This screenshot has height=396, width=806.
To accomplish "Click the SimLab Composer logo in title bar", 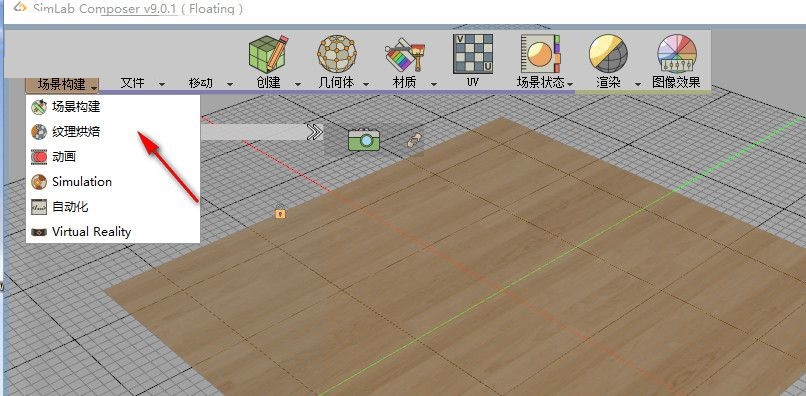I will (x=20, y=7).
